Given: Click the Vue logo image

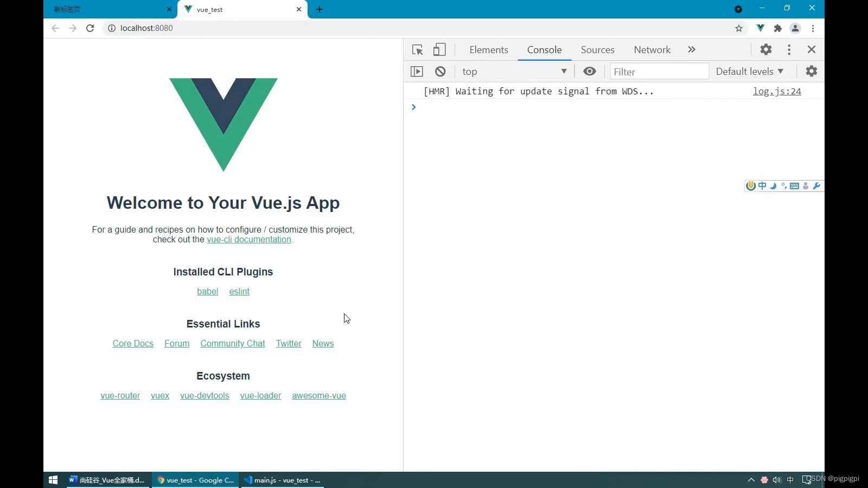Looking at the screenshot, I should coord(223,125).
